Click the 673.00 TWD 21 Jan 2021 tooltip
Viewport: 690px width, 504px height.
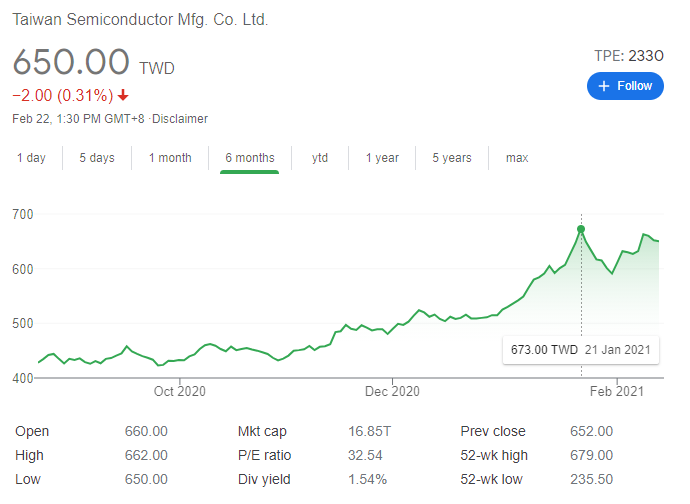(581, 350)
